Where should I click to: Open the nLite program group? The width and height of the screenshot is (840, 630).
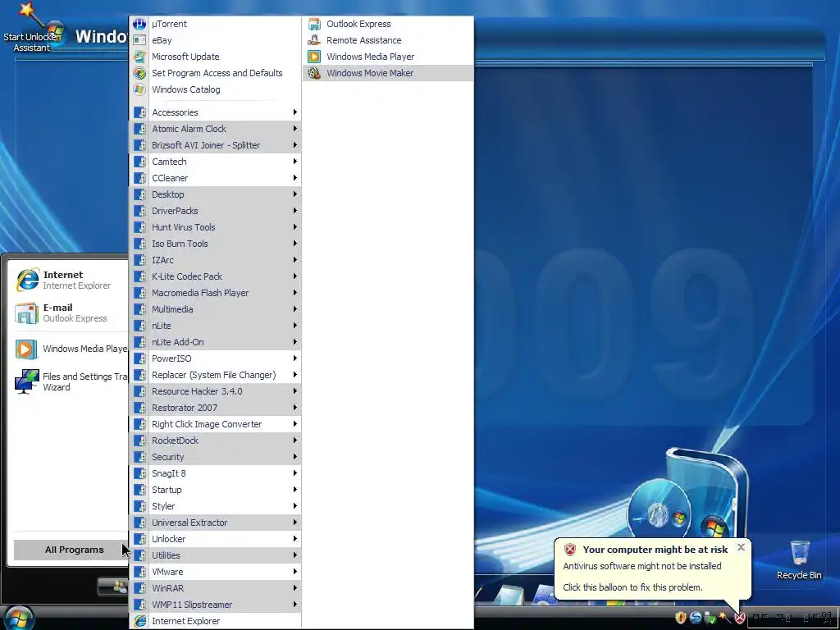pos(215,326)
